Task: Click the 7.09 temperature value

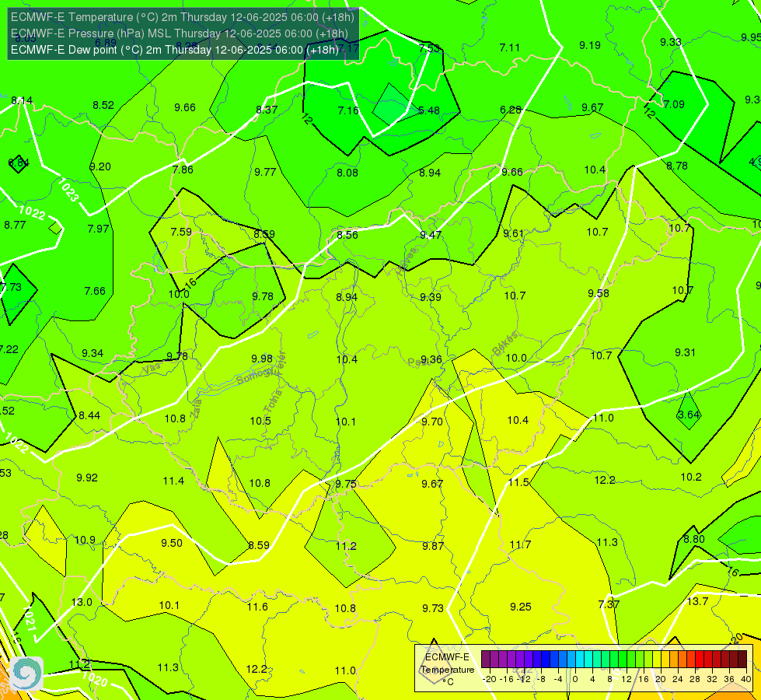Action: tap(674, 104)
